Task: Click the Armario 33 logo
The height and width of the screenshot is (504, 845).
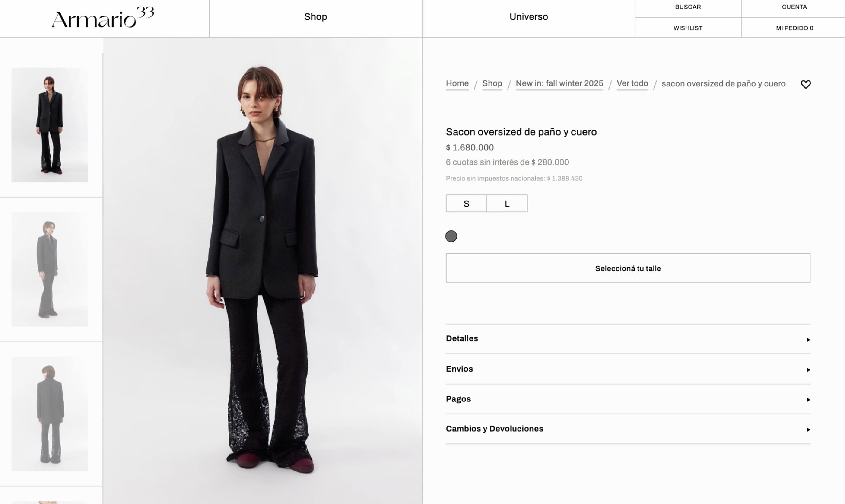Action: click(x=103, y=18)
